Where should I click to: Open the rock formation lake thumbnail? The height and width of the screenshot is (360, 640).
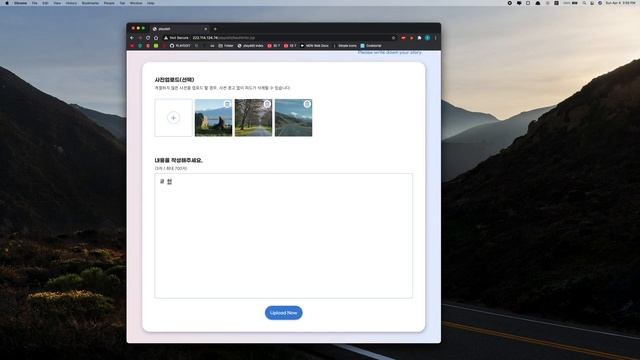(x=213, y=118)
